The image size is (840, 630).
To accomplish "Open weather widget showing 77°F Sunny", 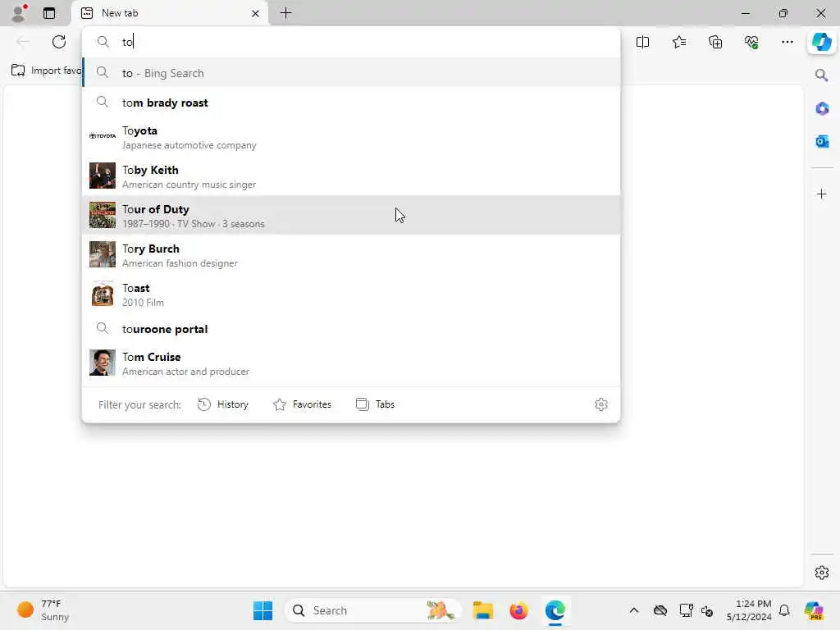I will pos(43,610).
